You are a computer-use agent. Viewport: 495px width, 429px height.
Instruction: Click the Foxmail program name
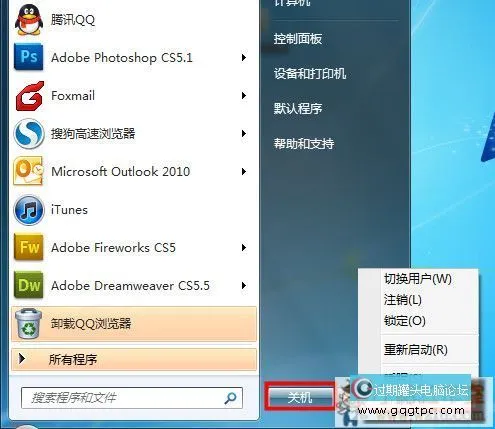point(73,96)
